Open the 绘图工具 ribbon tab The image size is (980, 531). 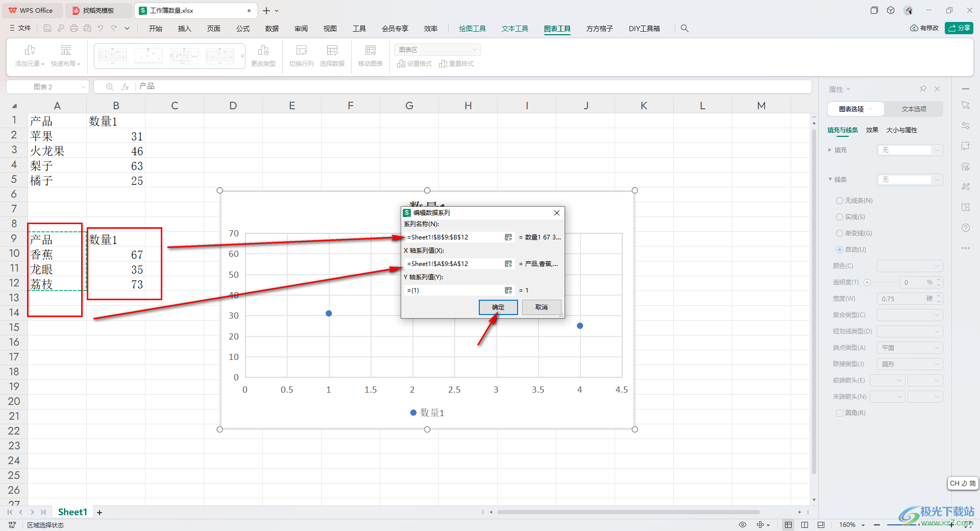point(472,29)
